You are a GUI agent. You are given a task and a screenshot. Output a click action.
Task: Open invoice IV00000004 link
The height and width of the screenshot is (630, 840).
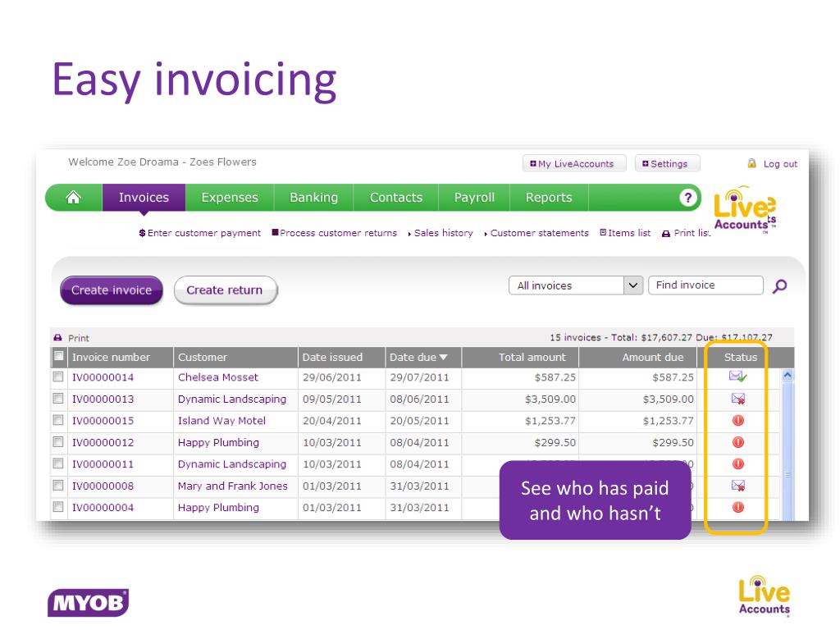tap(103, 507)
